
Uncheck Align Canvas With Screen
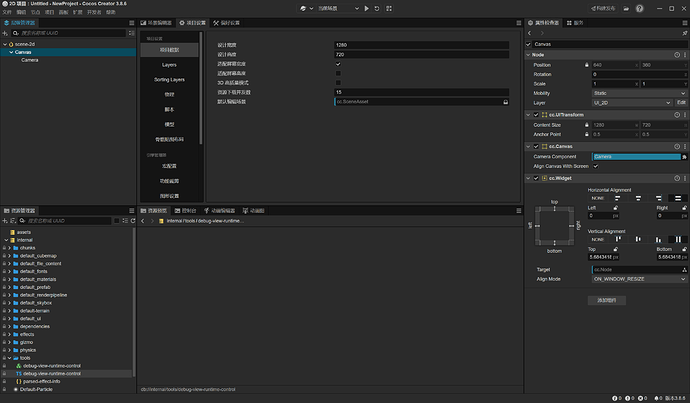[x=595, y=166]
